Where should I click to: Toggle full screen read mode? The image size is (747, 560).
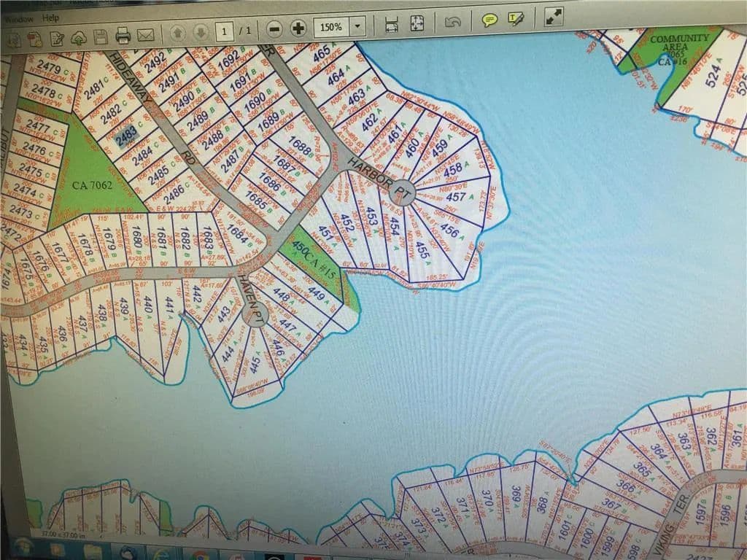click(554, 17)
